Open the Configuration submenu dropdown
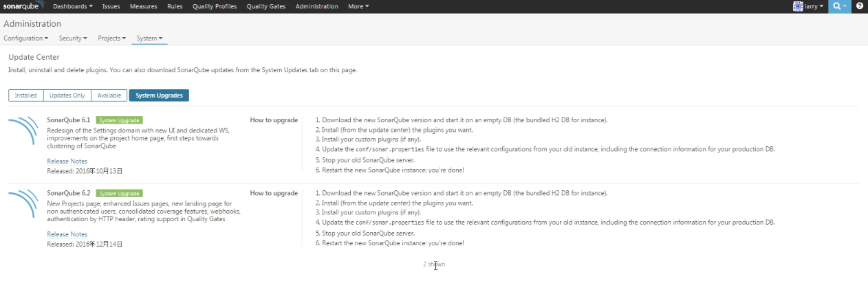Screen dimensions: 868x283 [26, 38]
